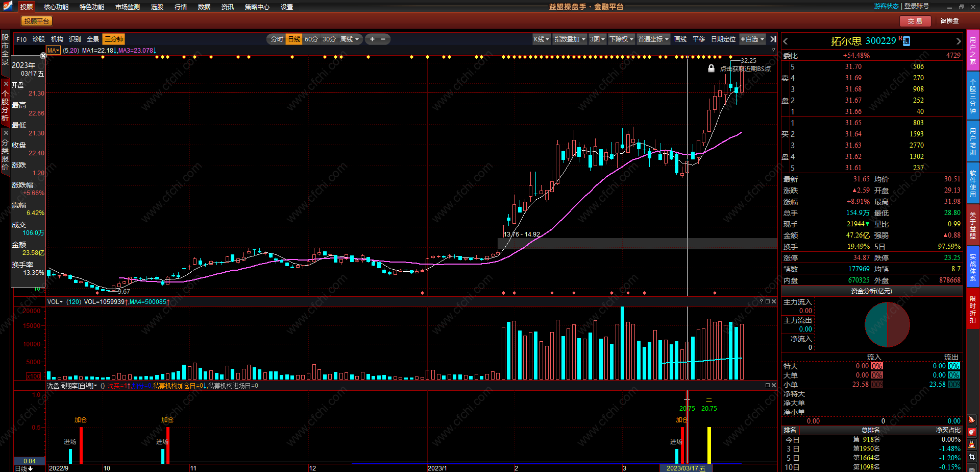
Task: Open the K线 chart type dropdown
Action: click(x=541, y=39)
